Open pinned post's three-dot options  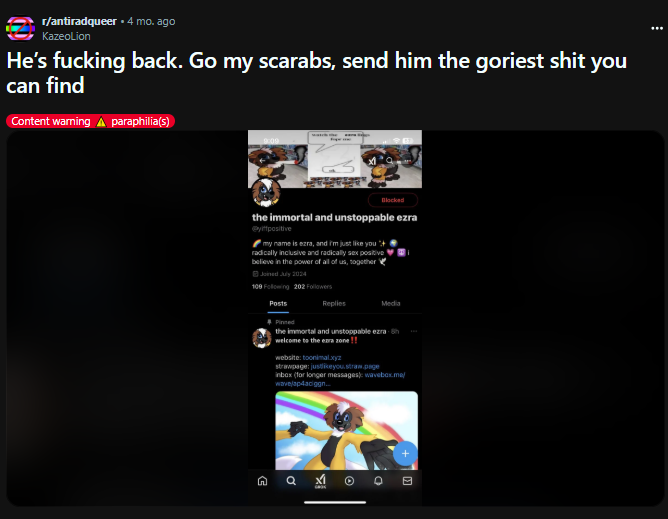tap(413, 331)
